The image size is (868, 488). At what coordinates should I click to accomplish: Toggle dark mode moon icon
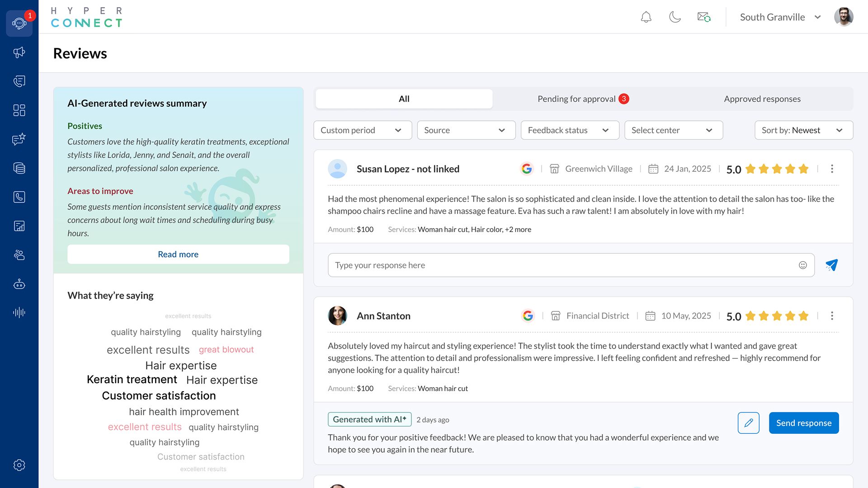(x=675, y=17)
